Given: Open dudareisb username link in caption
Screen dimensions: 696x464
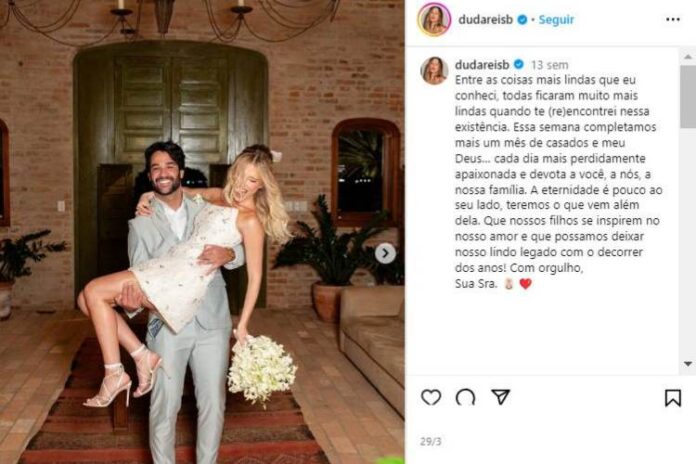Looking at the screenshot, I should tap(482, 65).
